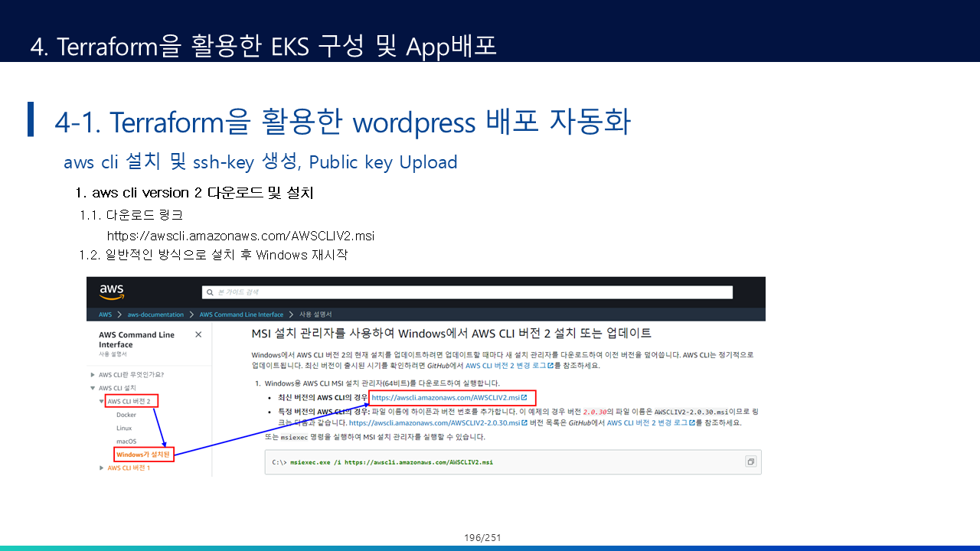
Task: Select 'AWS CLI 버전 1' sidebar item
Action: (129, 468)
